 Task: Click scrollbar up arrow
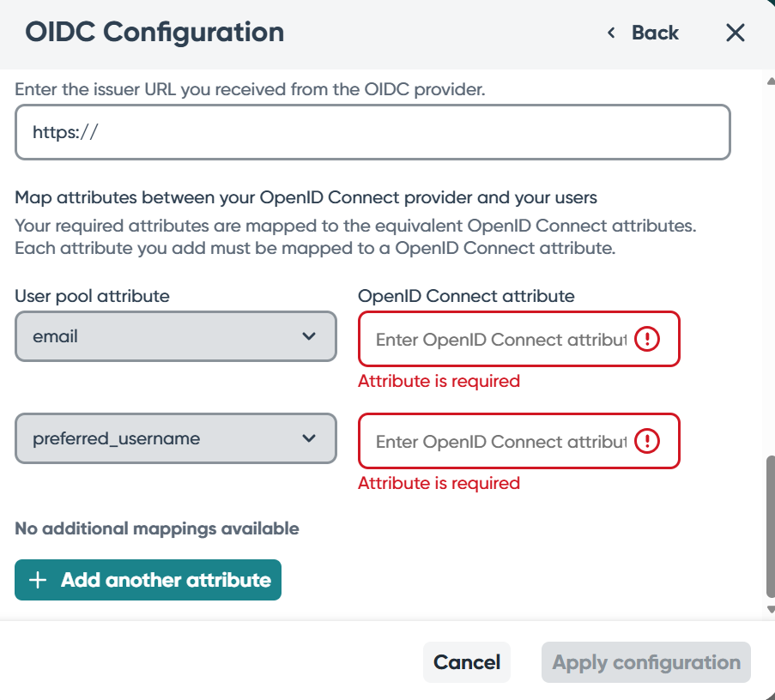[769, 81]
